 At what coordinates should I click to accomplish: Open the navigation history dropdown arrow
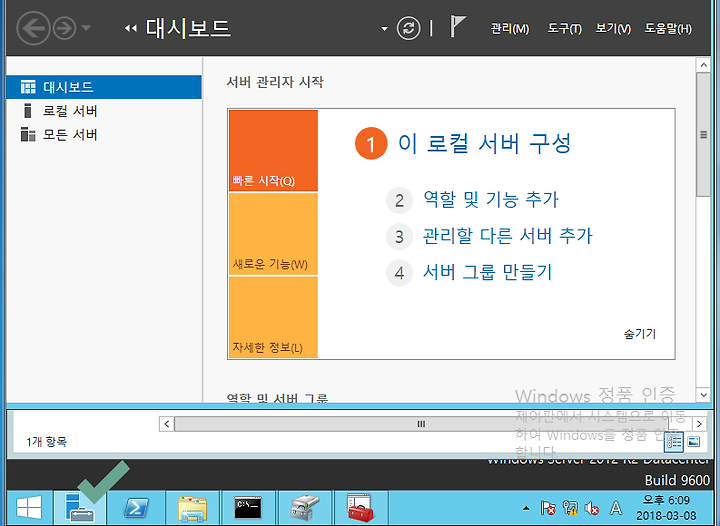(x=86, y=28)
